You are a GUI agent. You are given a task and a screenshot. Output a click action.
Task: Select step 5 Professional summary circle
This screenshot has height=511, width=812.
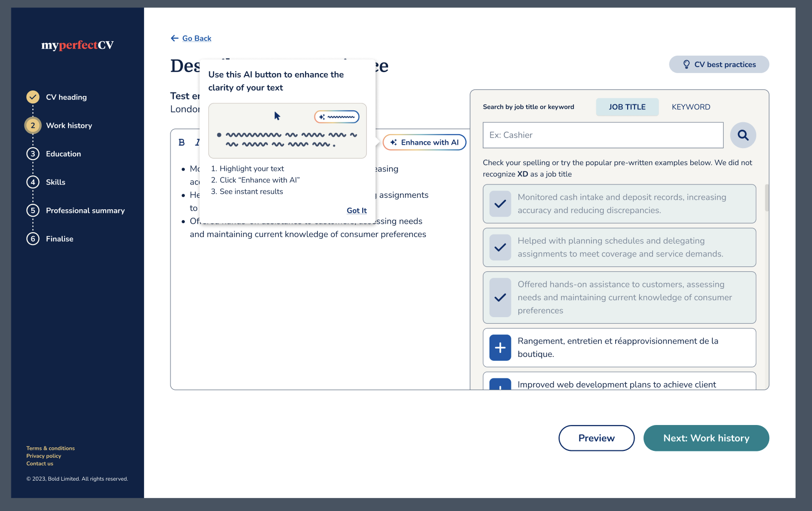[33, 210]
